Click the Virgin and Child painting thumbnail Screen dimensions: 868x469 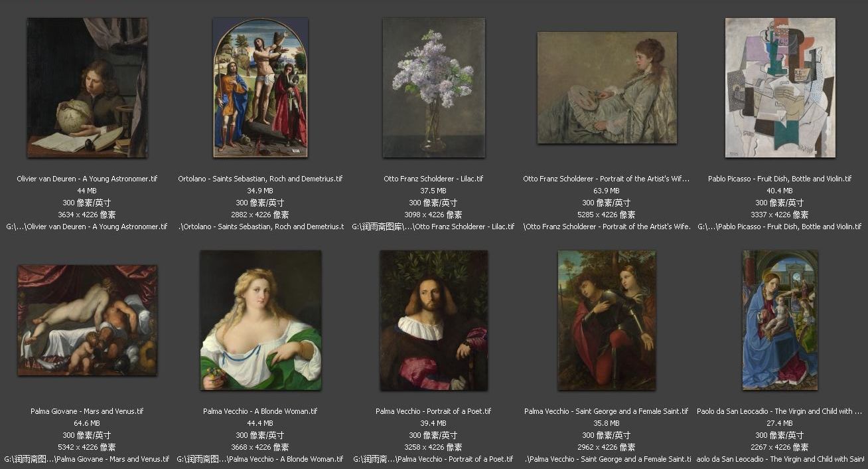point(780,320)
